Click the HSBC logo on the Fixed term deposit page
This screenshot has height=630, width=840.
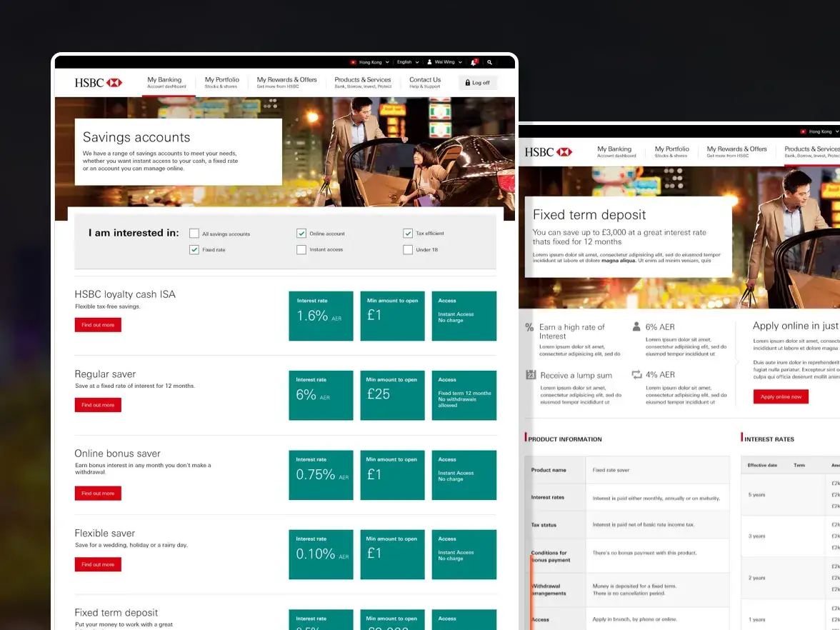549,152
